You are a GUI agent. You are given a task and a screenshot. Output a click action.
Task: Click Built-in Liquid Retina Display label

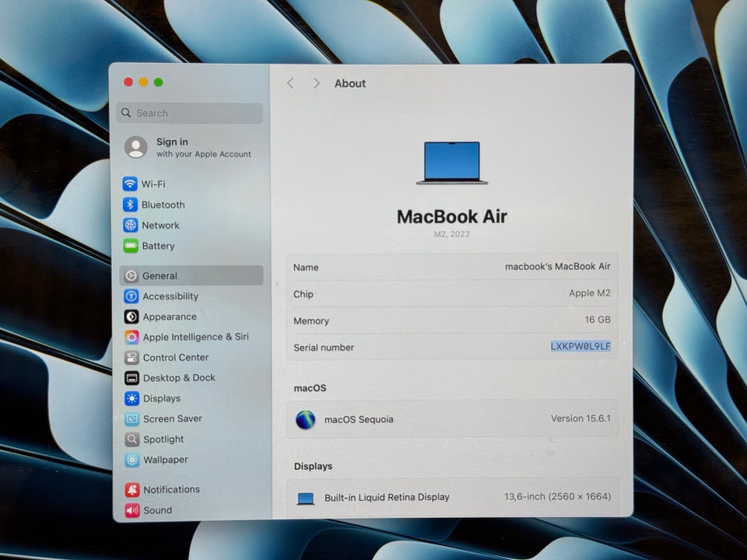(x=387, y=497)
